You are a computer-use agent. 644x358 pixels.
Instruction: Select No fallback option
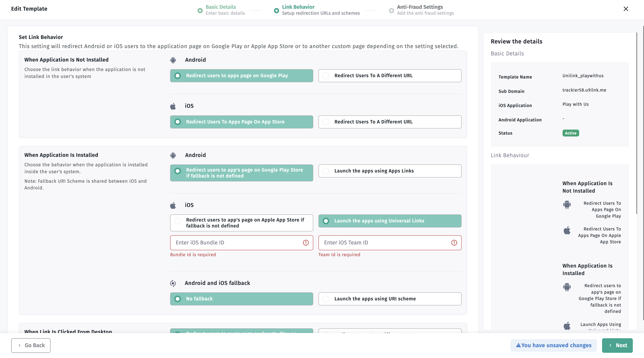pyautogui.click(x=241, y=299)
